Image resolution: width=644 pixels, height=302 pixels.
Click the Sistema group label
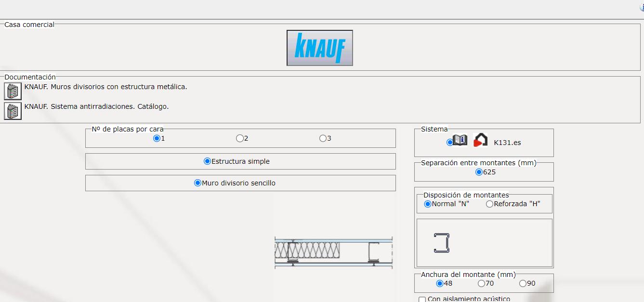(434, 129)
